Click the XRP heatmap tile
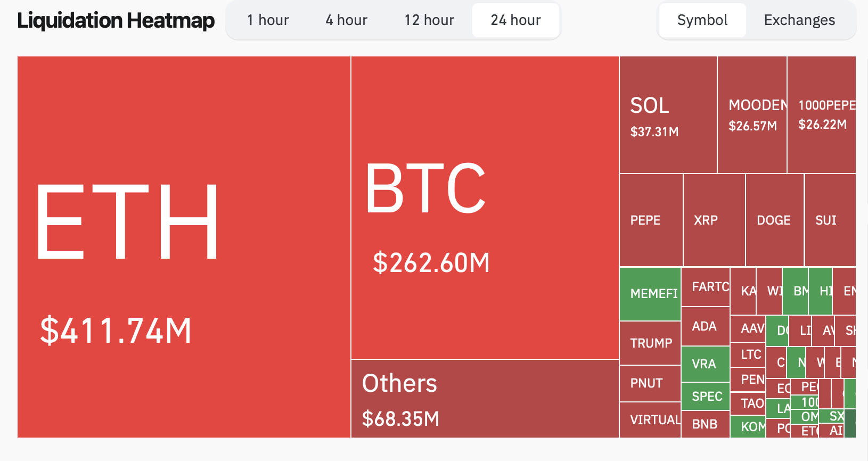The height and width of the screenshot is (461, 868). tap(714, 220)
